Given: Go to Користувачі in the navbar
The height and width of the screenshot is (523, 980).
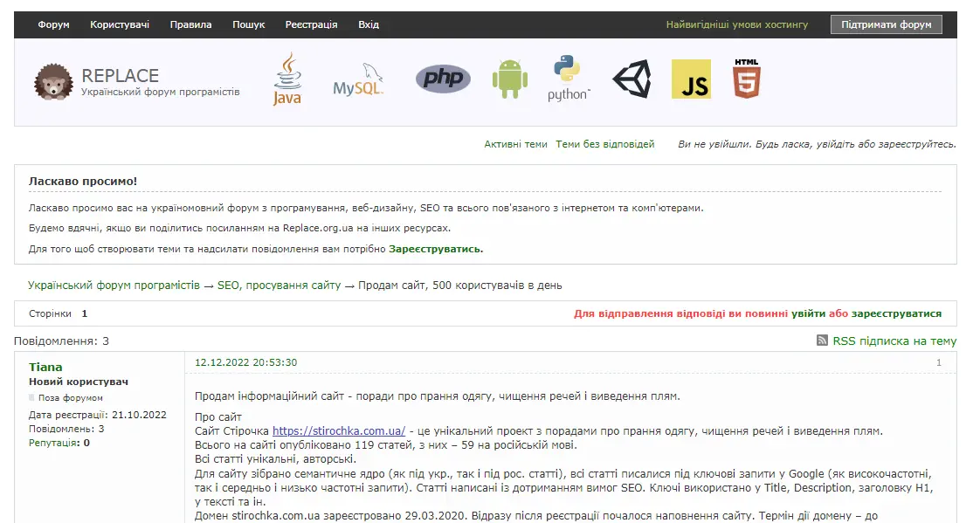Looking at the screenshot, I should pos(120,24).
